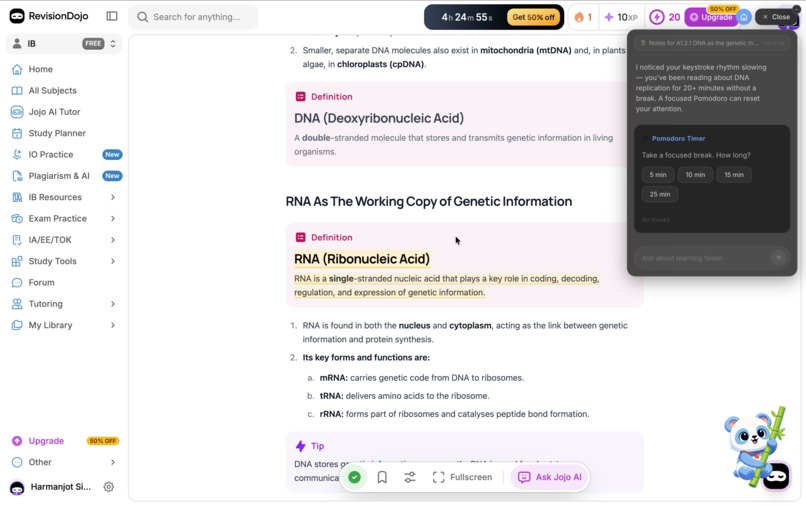Open Study Planner calendar icon
Image resolution: width=806 pixels, height=506 pixels.
click(17, 133)
